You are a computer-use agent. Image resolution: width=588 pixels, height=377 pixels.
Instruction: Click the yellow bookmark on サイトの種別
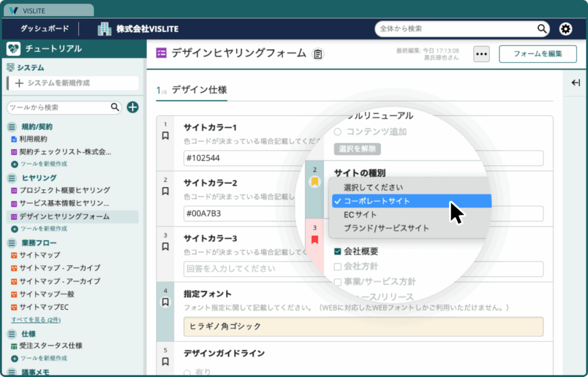(314, 182)
